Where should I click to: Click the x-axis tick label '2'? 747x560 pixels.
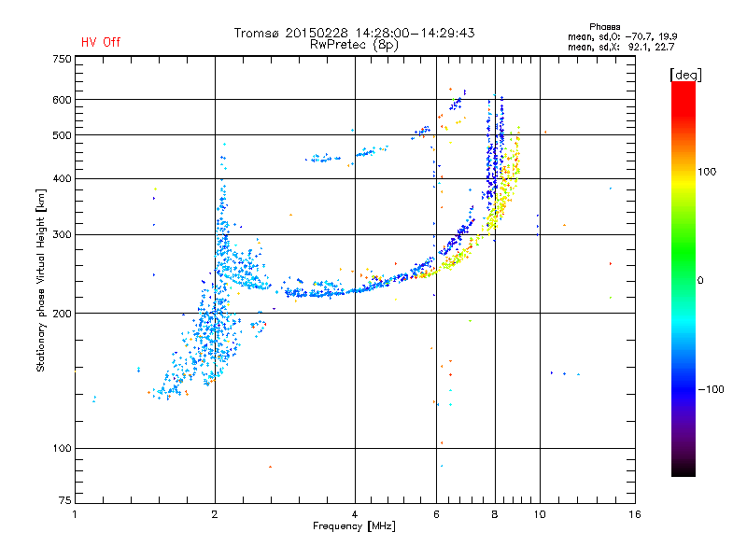pyautogui.click(x=215, y=514)
